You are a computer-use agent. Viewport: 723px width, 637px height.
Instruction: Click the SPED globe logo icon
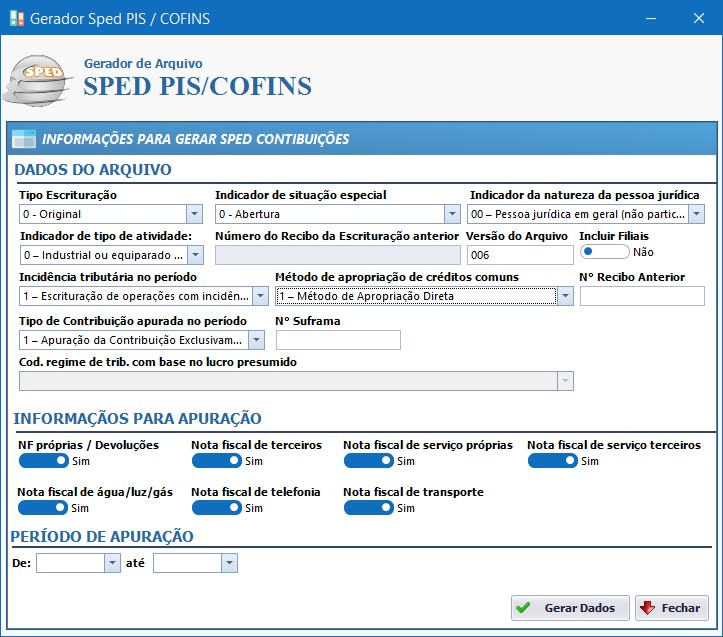[38, 81]
